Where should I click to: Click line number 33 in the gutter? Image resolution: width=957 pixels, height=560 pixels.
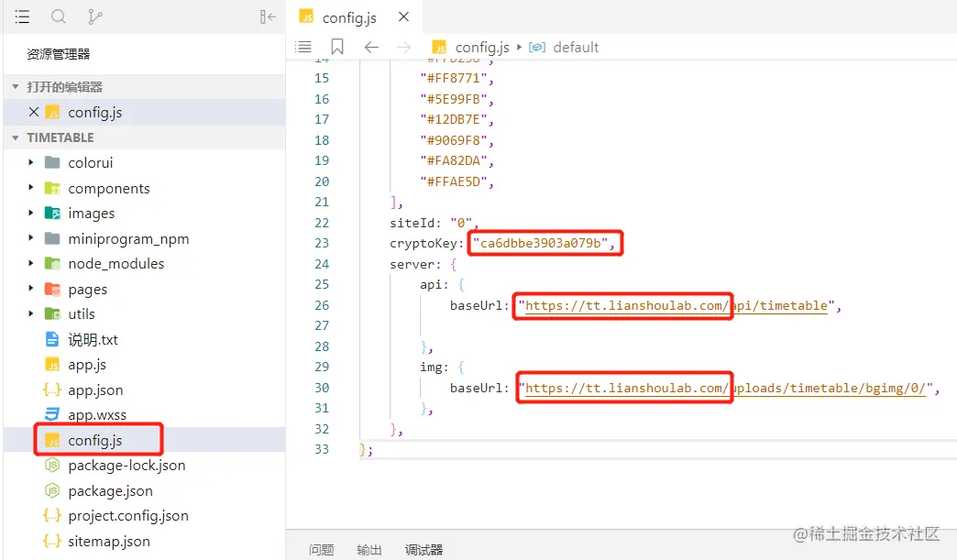coord(322,449)
